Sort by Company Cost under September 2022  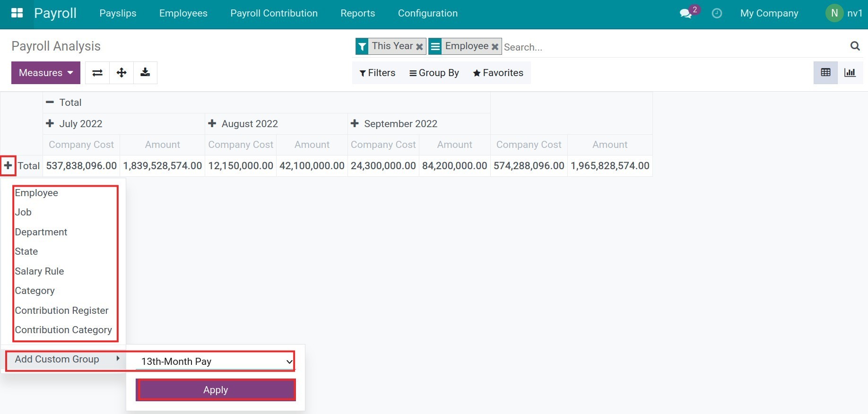383,145
